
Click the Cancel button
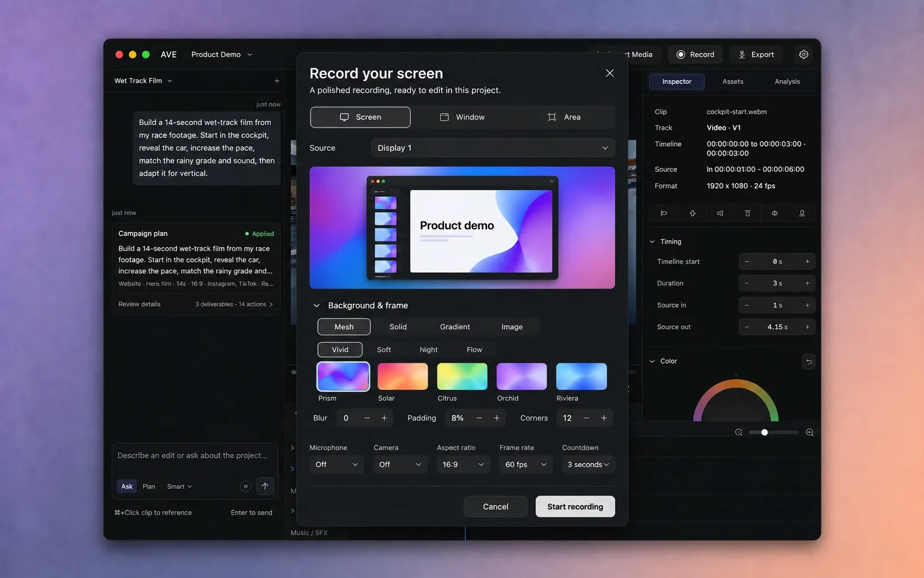pyautogui.click(x=496, y=506)
